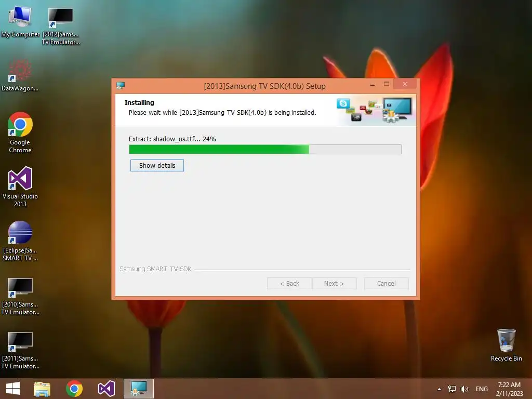Open clock showing 7:22 AM
The image size is (532, 399).
[509, 389]
